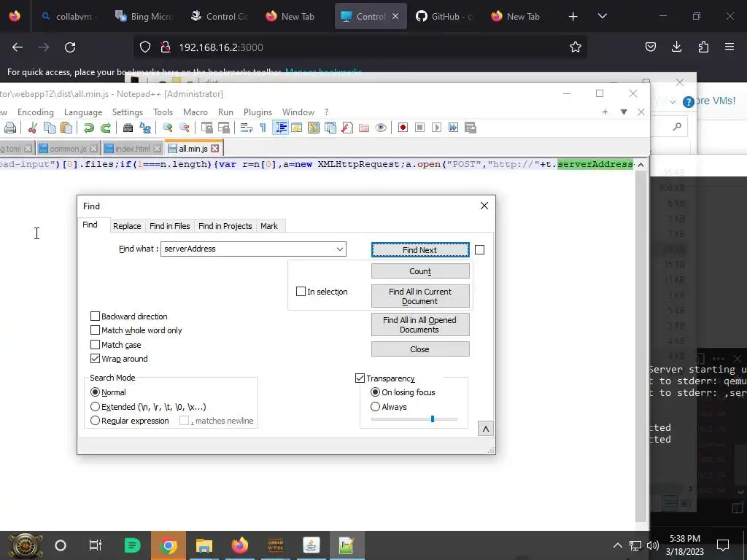The image size is (747, 560).
Task: Click Find All in All Opened Documents
Action: coord(419,324)
